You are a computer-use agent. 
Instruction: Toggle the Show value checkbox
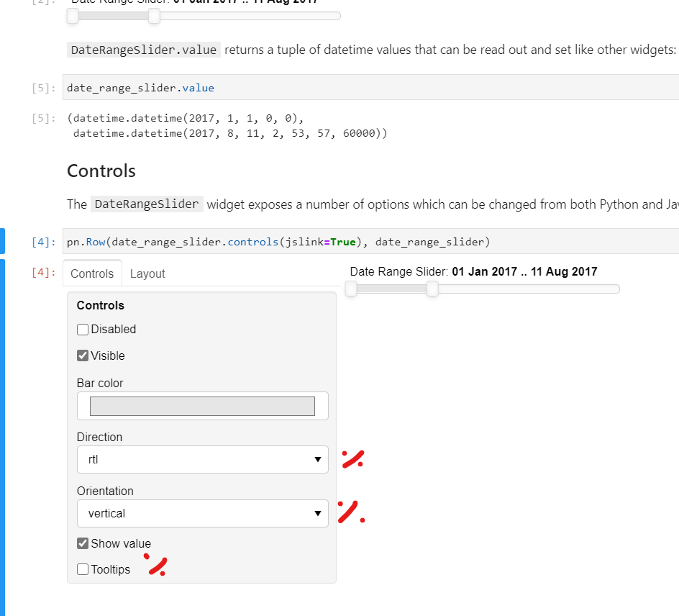pos(83,543)
